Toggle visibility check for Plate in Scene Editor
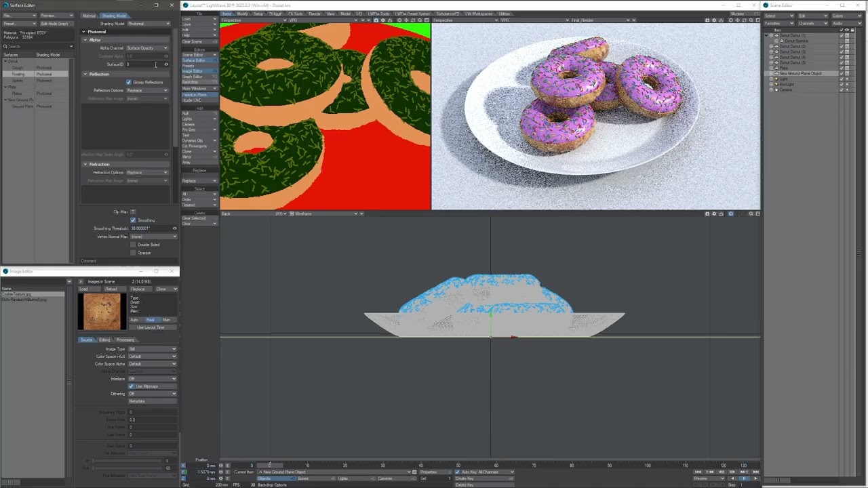 pos(842,68)
